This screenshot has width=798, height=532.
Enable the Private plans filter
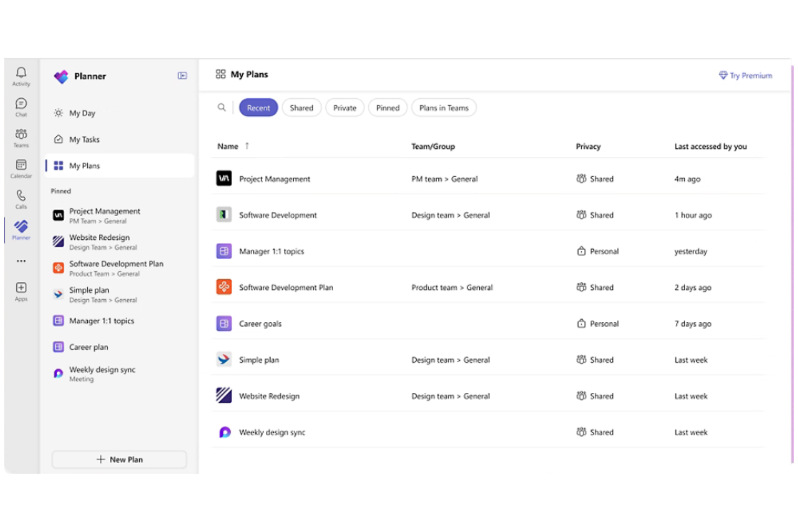[345, 107]
